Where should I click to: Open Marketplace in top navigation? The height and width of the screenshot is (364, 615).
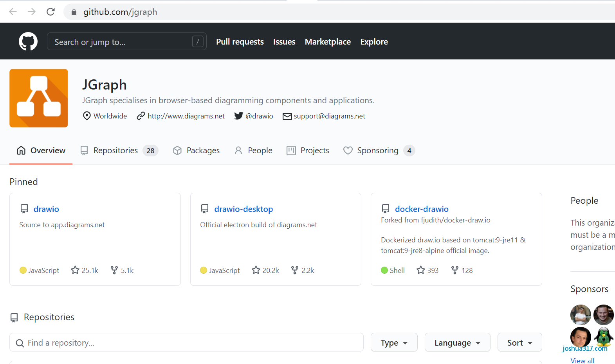coord(328,41)
